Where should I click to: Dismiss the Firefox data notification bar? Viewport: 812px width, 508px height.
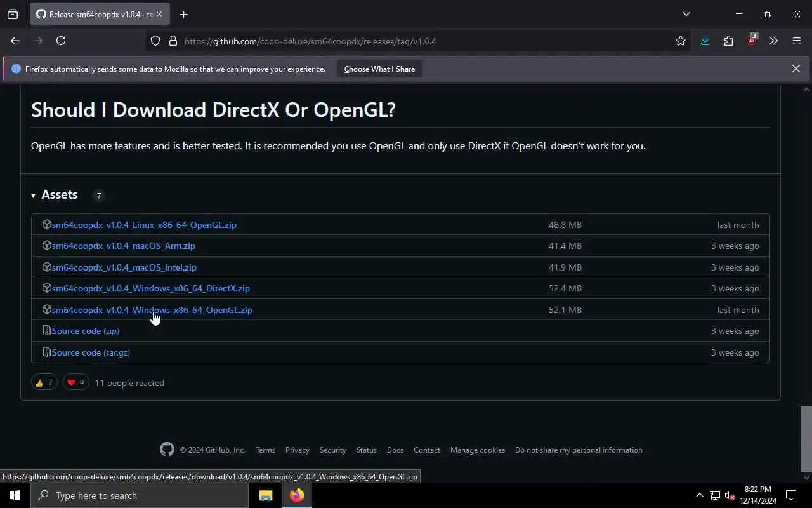pos(796,69)
